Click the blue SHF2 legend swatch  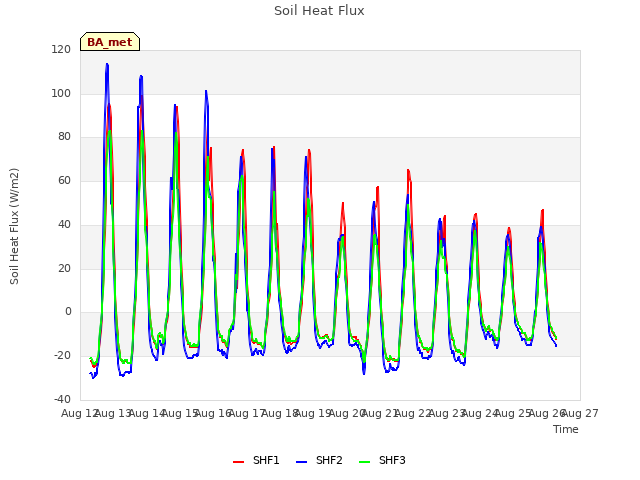coord(301,462)
